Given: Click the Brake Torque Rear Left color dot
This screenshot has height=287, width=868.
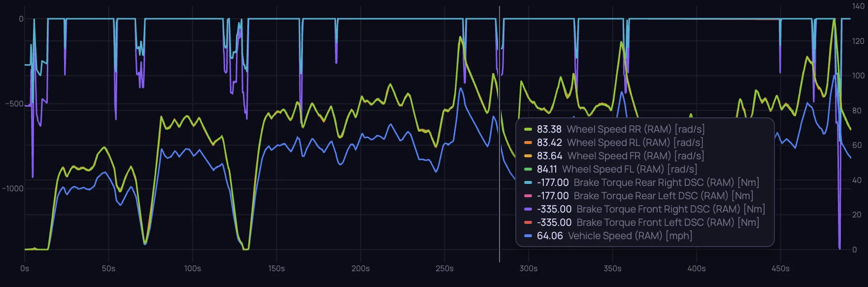Looking at the screenshot, I should 528,196.
